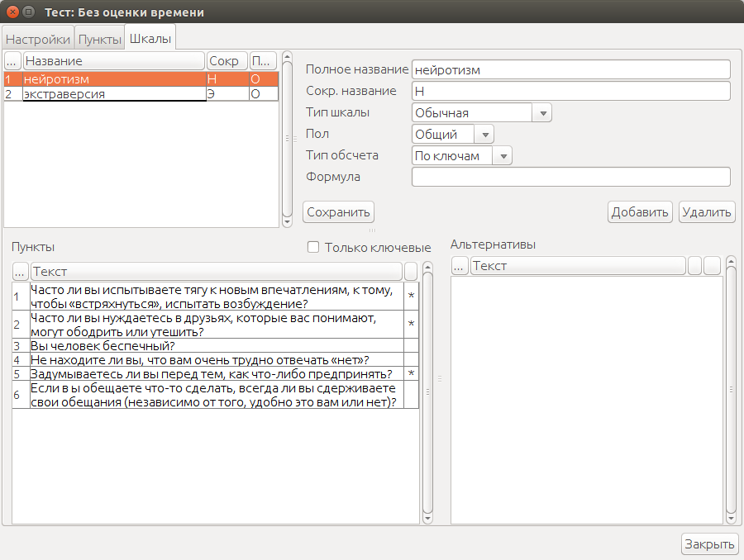Screen dimensions: 744x560
Task: Click scrollbar up arrow of scales list
Action: (x=287, y=57)
